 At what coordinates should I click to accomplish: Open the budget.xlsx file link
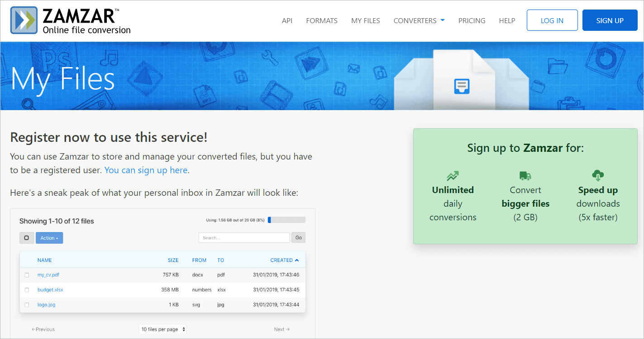(x=50, y=290)
